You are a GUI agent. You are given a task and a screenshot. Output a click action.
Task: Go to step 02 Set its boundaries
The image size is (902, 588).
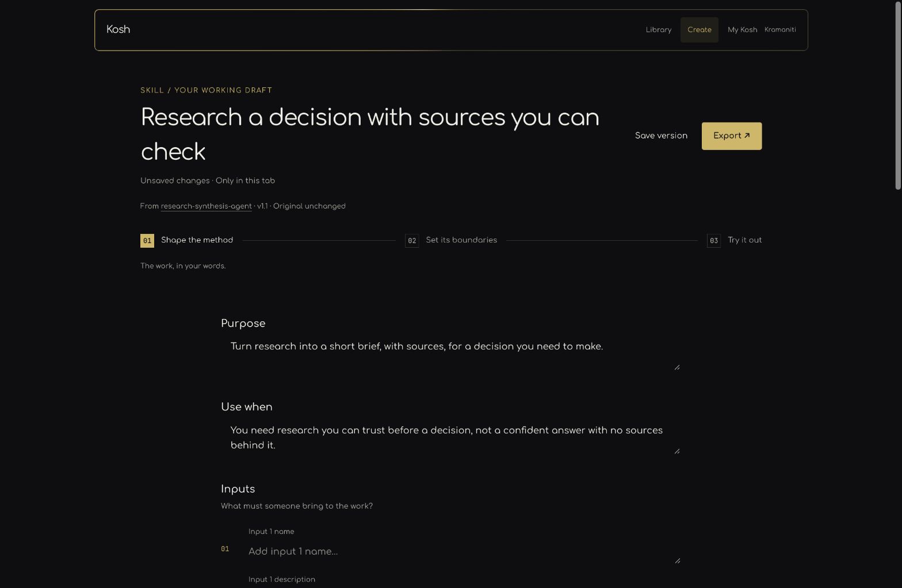[451, 240]
